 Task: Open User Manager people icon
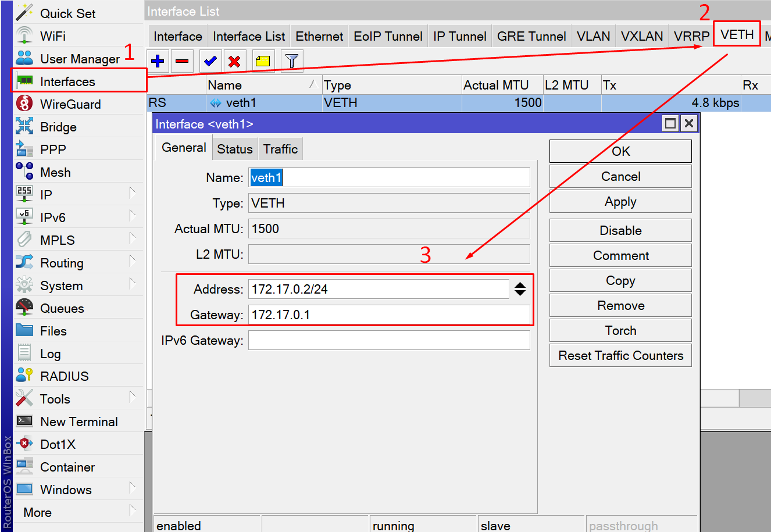coord(24,58)
